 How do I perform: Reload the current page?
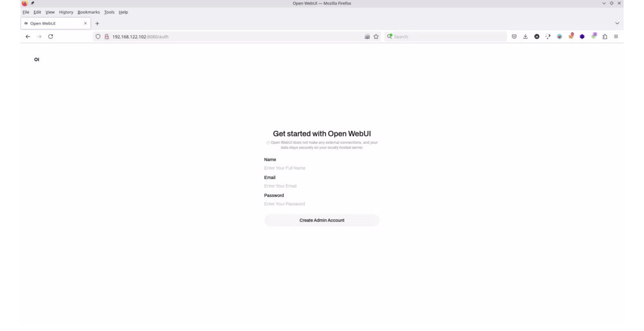pyautogui.click(x=51, y=37)
